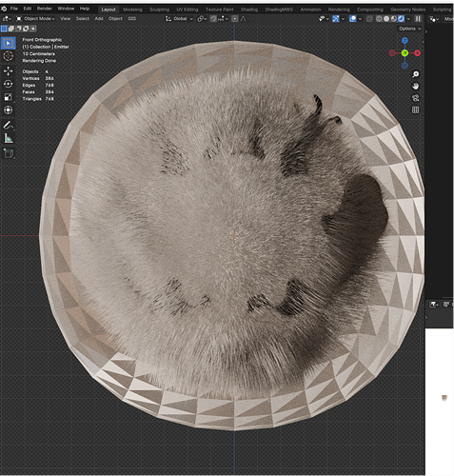Viewport: 454px width, 476px height.
Task: Activate the Annotate tool
Action: tap(9, 126)
